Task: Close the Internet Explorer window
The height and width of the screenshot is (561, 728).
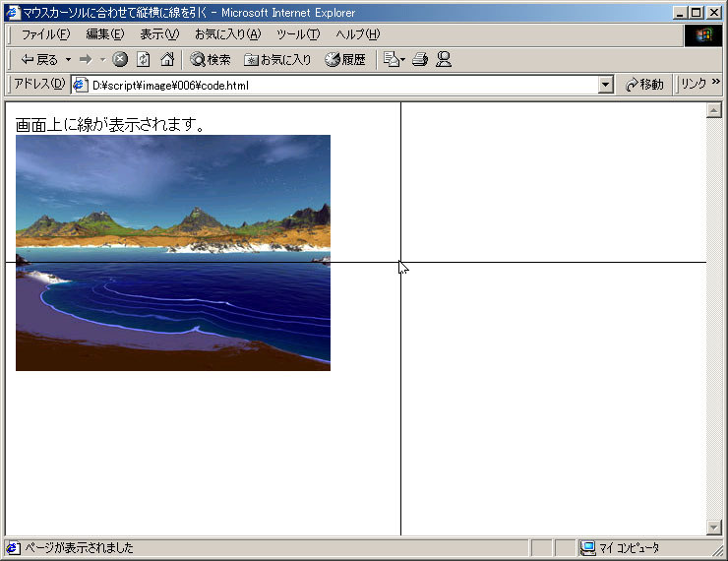Action: point(714,13)
